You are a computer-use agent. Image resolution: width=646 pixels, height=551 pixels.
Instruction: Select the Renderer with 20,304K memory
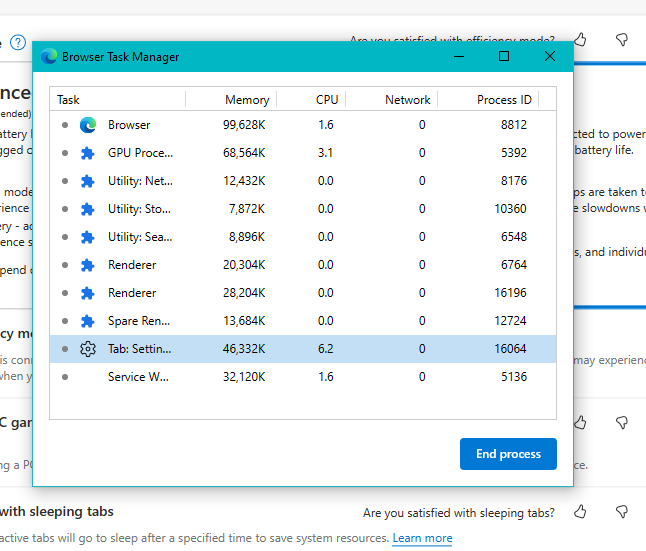303,265
